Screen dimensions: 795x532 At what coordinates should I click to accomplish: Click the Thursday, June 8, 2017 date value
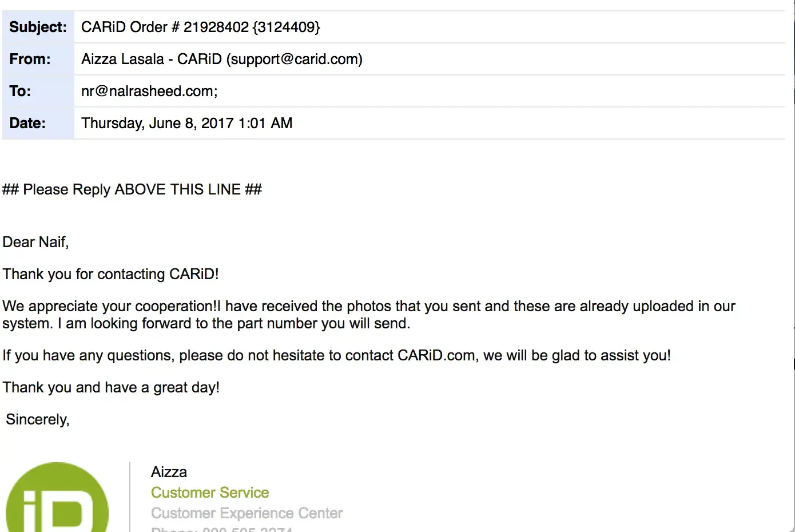tap(186, 123)
